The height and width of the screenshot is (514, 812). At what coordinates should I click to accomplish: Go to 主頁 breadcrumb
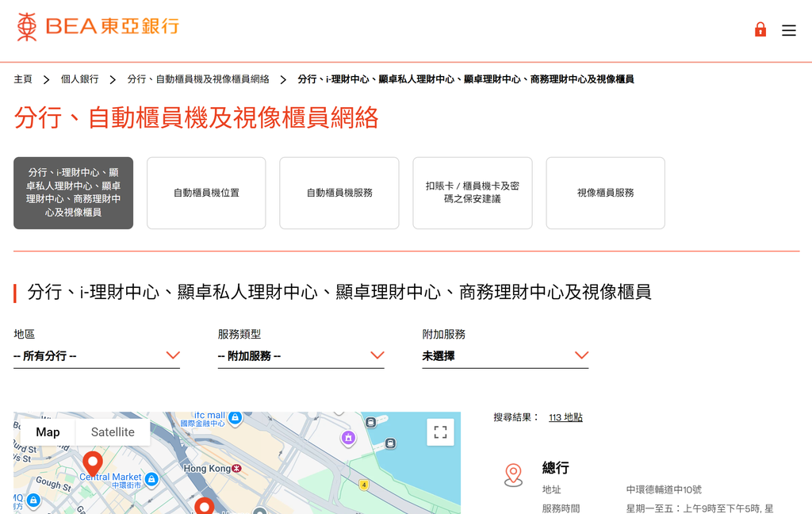tap(23, 79)
